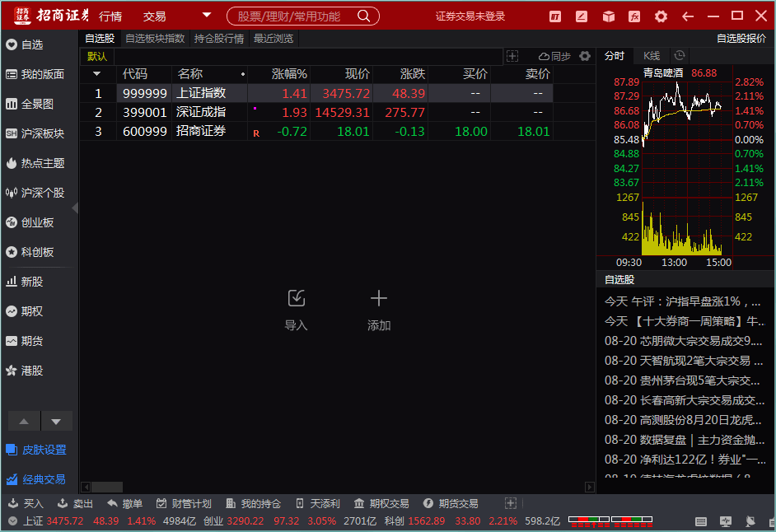Click the 买入 buy button in bottom toolbar
This screenshot has height=532, width=776.
[26, 503]
